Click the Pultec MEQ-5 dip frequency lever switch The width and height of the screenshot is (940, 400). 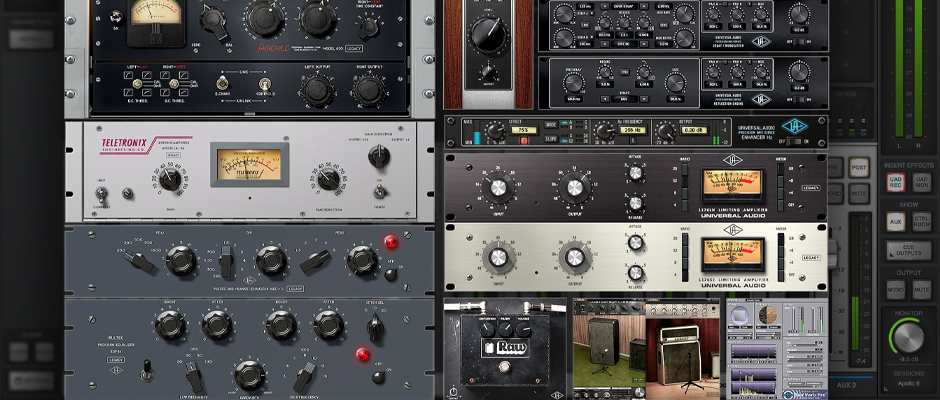coord(226,262)
